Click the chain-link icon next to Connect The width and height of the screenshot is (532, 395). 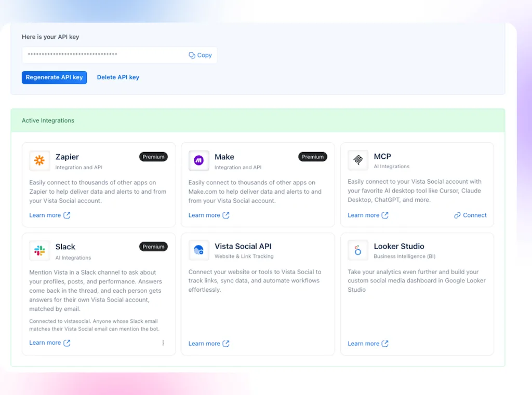(457, 215)
